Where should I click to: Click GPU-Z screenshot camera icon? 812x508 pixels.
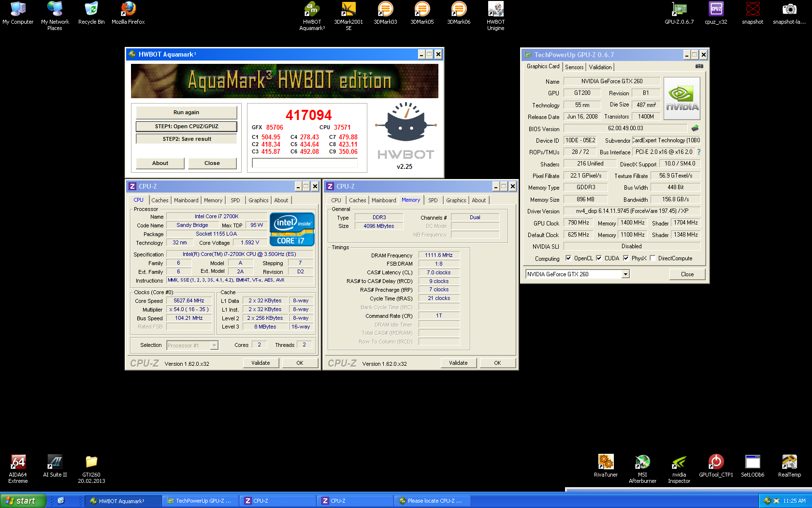[699, 66]
